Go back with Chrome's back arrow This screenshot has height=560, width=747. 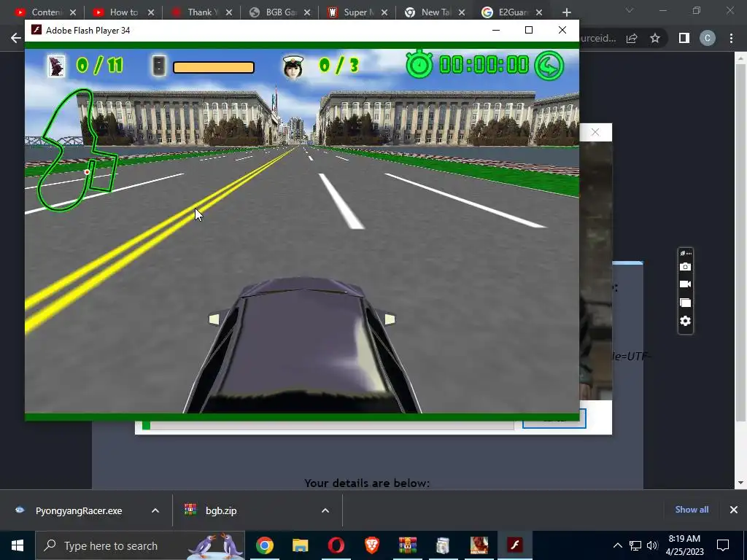[16, 38]
